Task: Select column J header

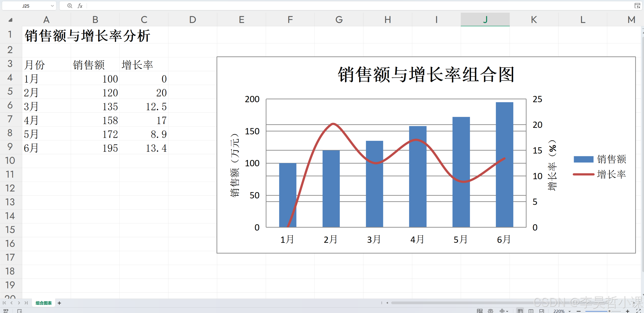Action: click(x=485, y=19)
